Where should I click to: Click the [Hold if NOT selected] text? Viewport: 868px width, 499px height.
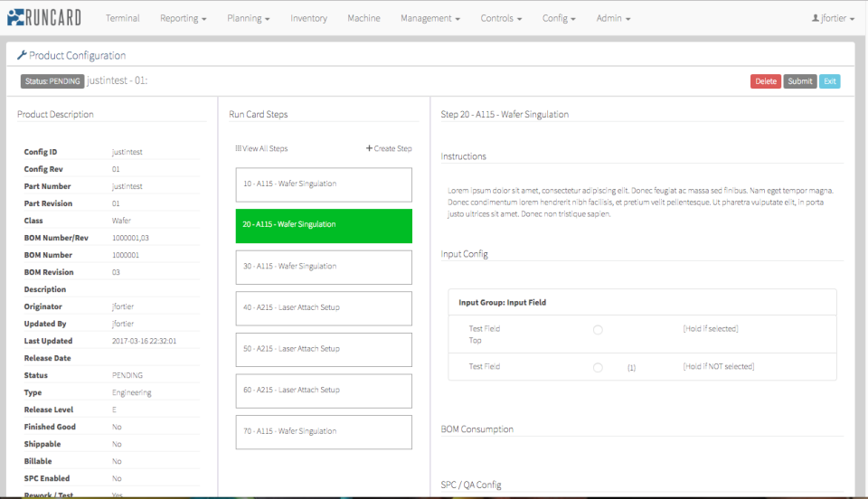(x=718, y=366)
